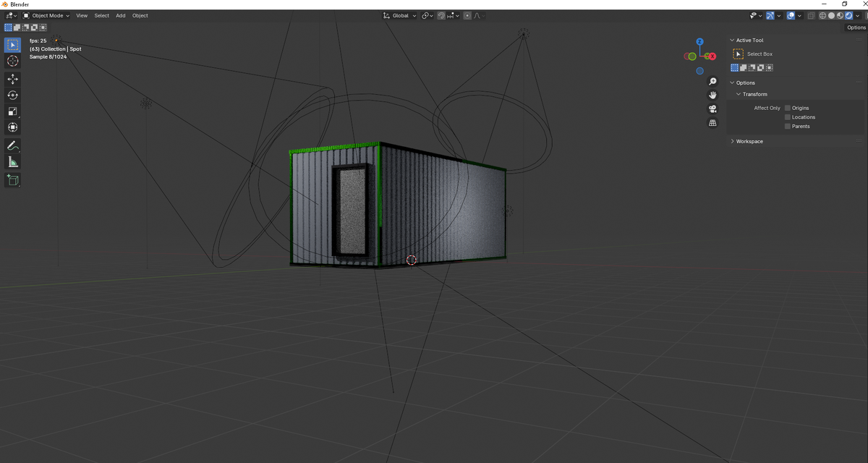The height and width of the screenshot is (463, 868).
Task: Click the 'Select Box' tool name label
Action: [759, 54]
